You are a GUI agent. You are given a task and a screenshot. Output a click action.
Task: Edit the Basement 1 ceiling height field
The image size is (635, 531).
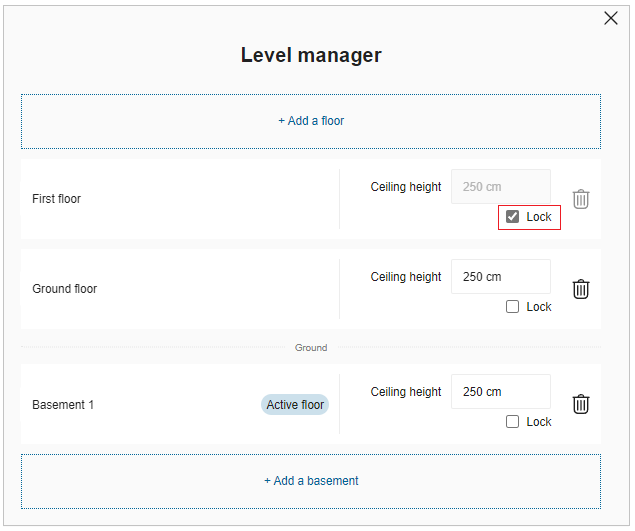tap(500, 392)
